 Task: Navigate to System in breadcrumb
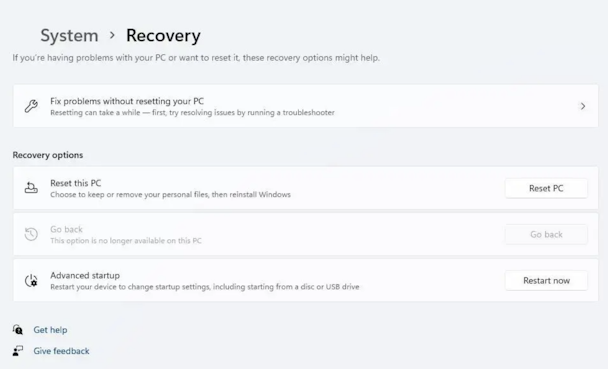[x=69, y=36]
